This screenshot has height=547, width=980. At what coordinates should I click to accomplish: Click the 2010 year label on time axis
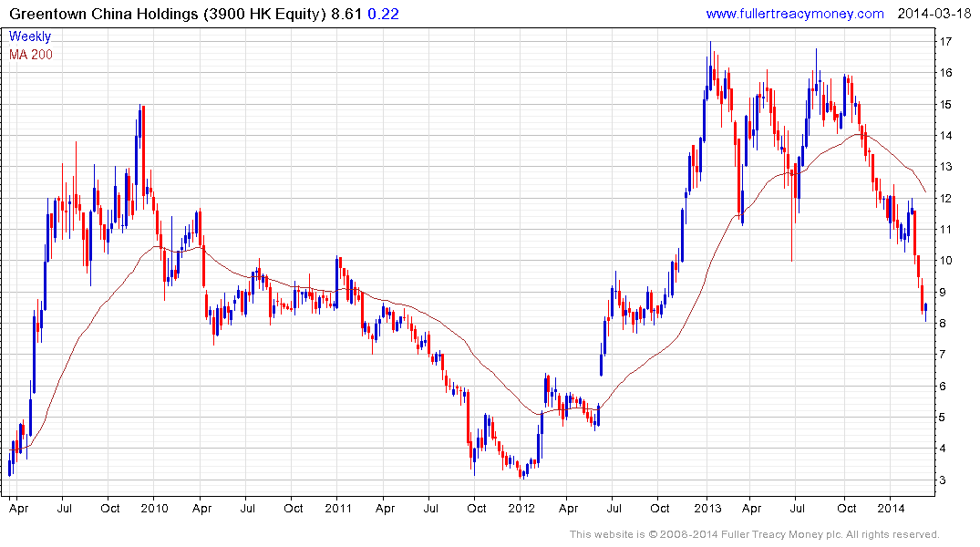(x=154, y=508)
